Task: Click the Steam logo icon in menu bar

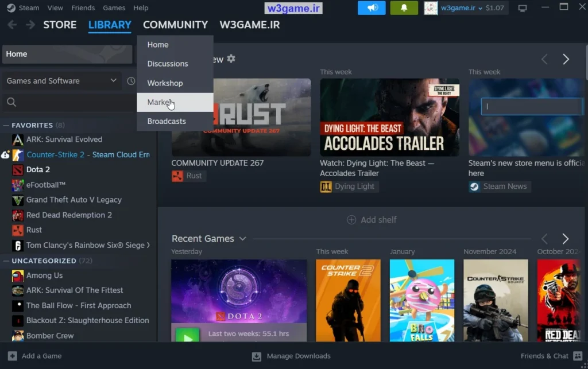Action: pos(11,8)
